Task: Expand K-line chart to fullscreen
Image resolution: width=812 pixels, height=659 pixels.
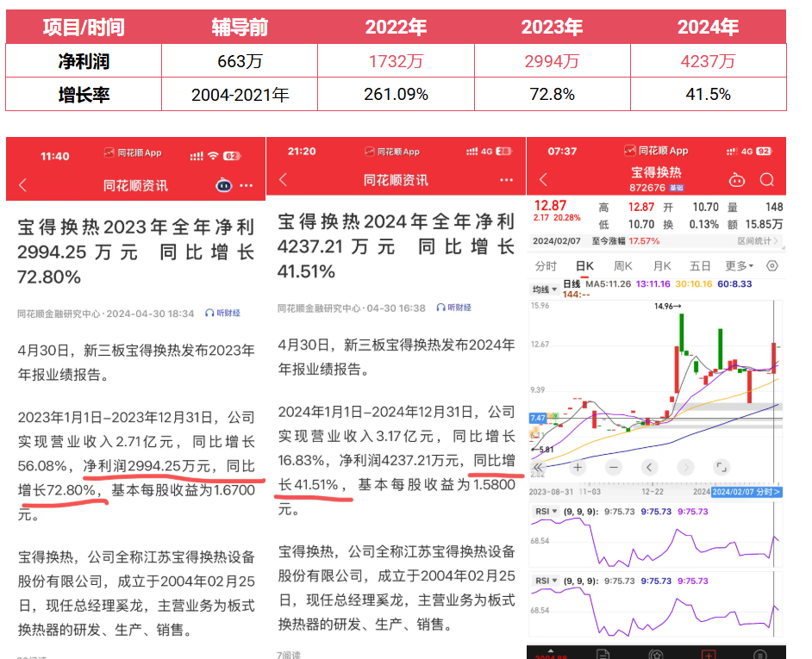Action: click(x=721, y=468)
